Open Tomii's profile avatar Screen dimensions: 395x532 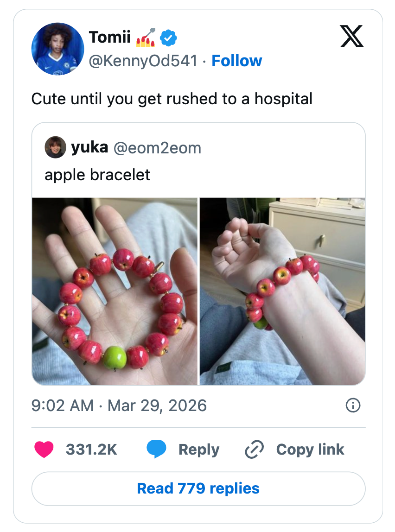pyautogui.click(x=57, y=49)
